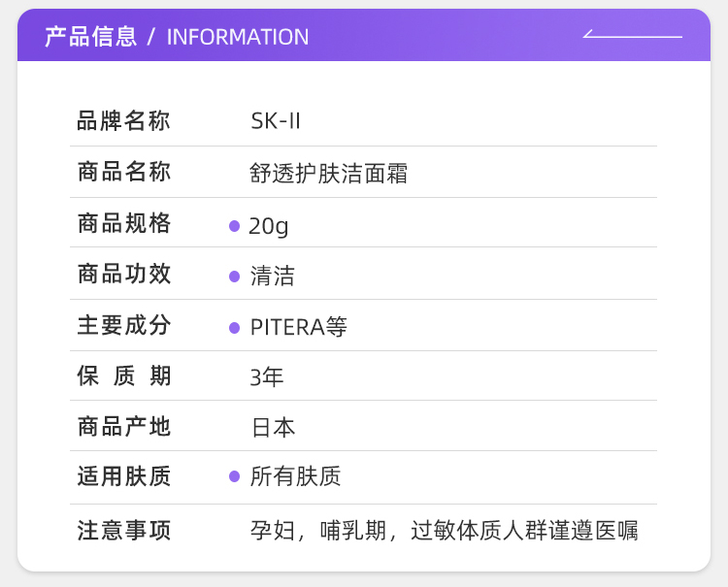Viewport: 728px width, 587px height.
Task: Click the purple bullet beside 20g
Action: (x=234, y=226)
